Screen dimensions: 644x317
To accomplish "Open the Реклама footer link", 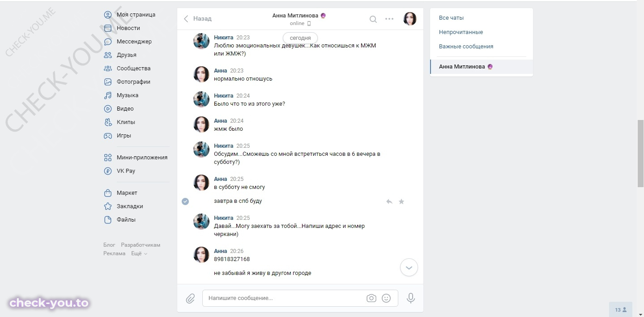I will click(115, 253).
